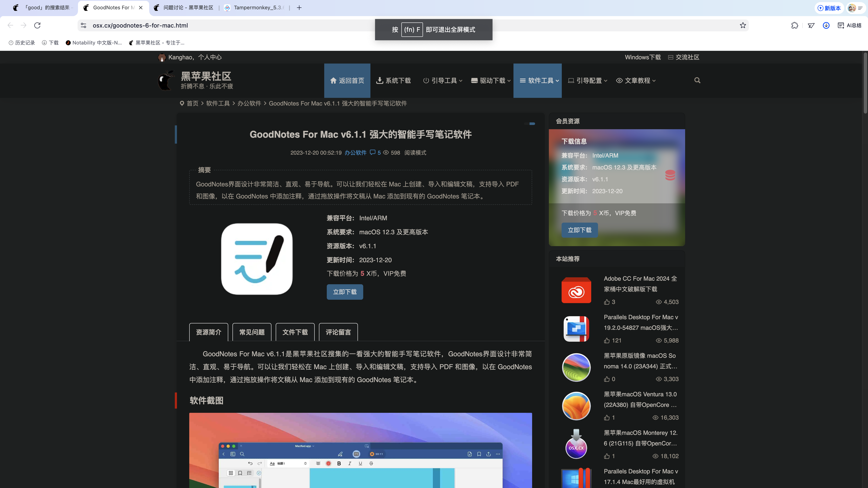Image resolution: width=868 pixels, height=488 pixels.
Task: Expand the 引导工具 menu
Action: pyautogui.click(x=443, y=80)
